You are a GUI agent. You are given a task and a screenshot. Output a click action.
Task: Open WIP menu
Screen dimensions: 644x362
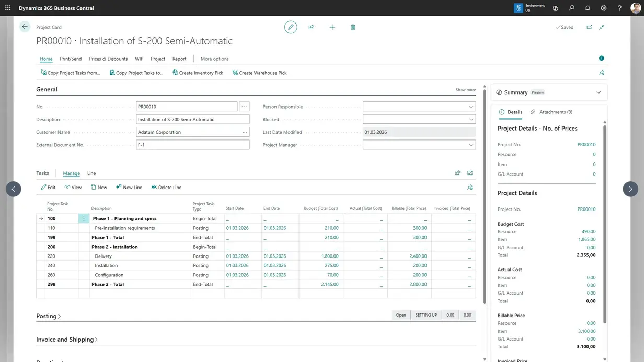click(139, 59)
